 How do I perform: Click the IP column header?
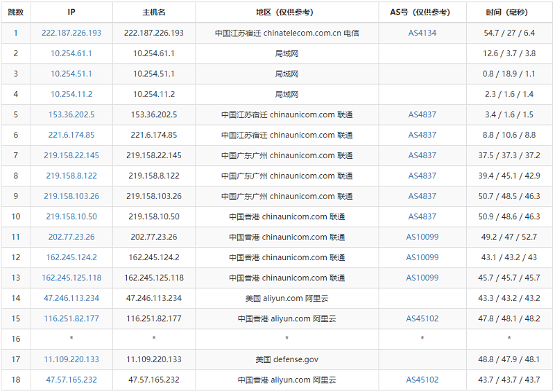pyautogui.click(x=71, y=12)
